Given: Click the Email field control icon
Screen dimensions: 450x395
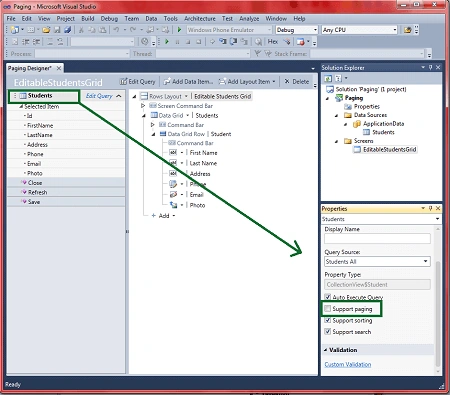Looking at the screenshot, I should click(173, 195).
